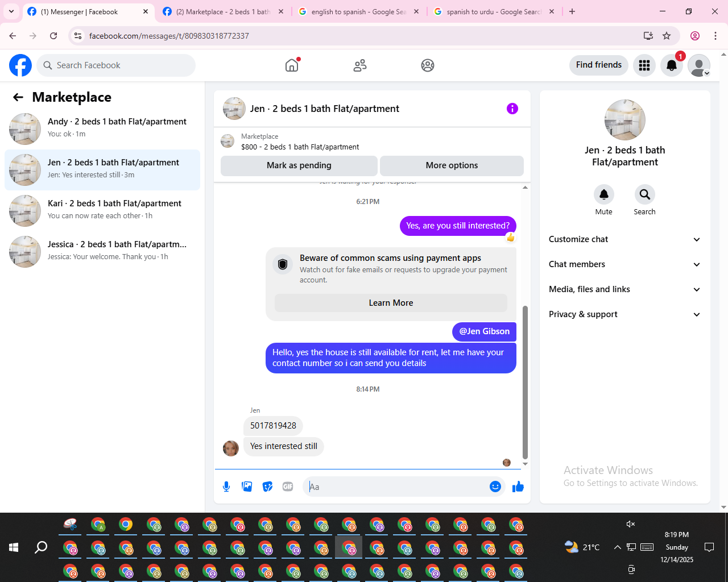Screen dimensions: 728x582
Task: Select Jen's conversation in list
Action: click(x=102, y=170)
